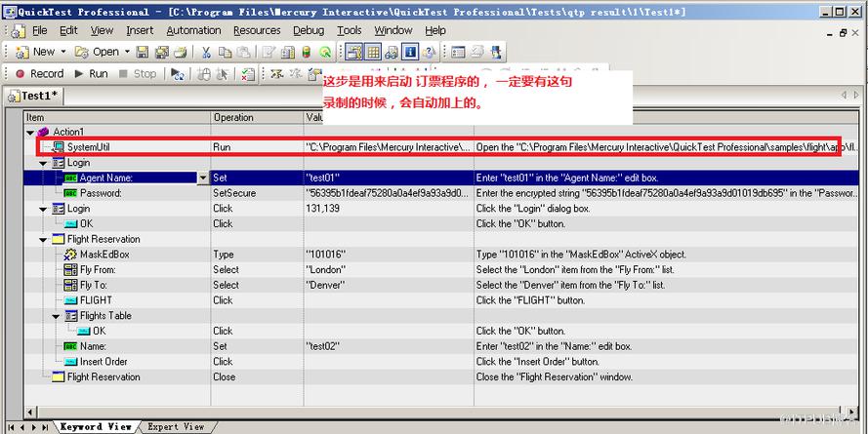This screenshot has height=434, width=868.
Task: Open the Insert menu
Action: (x=140, y=30)
